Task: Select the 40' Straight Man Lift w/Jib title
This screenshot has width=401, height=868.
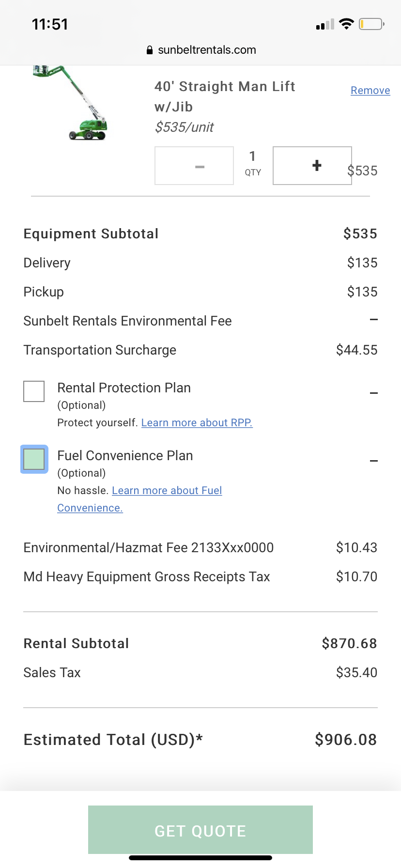Action: click(x=225, y=96)
